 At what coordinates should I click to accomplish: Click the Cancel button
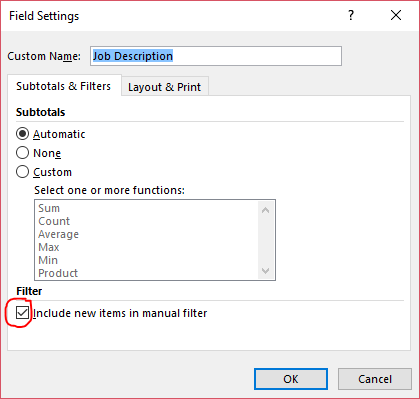[x=375, y=379]
